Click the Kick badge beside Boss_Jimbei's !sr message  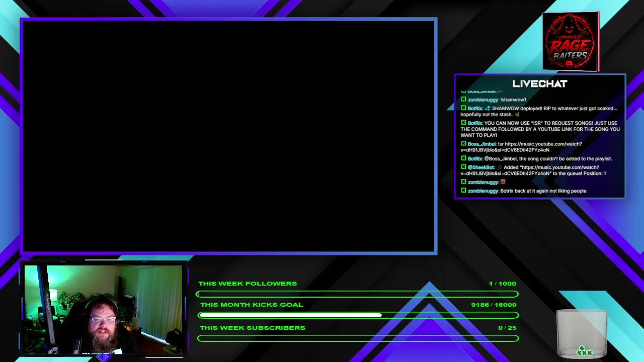tap(463, 144)
